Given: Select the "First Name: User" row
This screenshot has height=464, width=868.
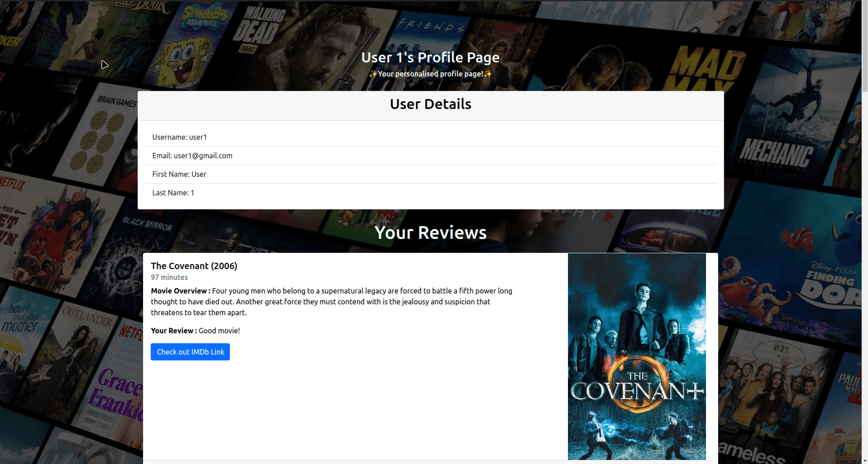Looking at the screenshot, I should click(430, 174).
